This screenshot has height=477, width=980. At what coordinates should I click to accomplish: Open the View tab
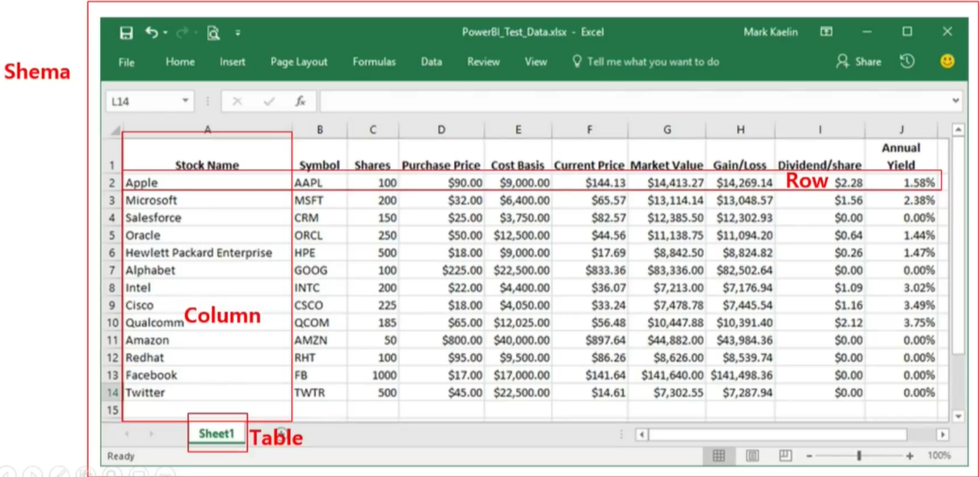click(x=536, y=61)
